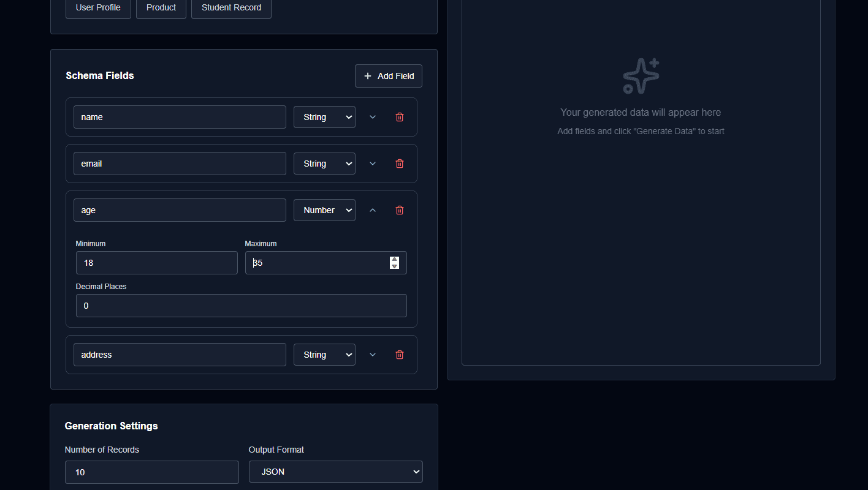The height and width of the screenshot is (490, 868).
Task: Open the Output Format JSON dropdown
Action: (x=336, y=472)
